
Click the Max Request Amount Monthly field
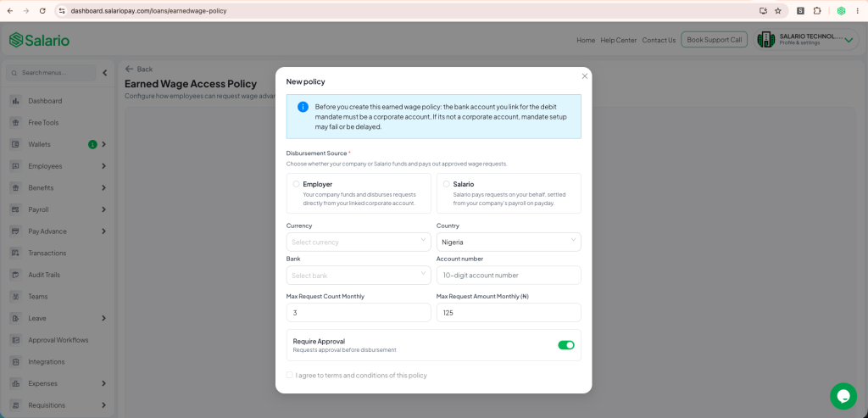tap(509, 312)
